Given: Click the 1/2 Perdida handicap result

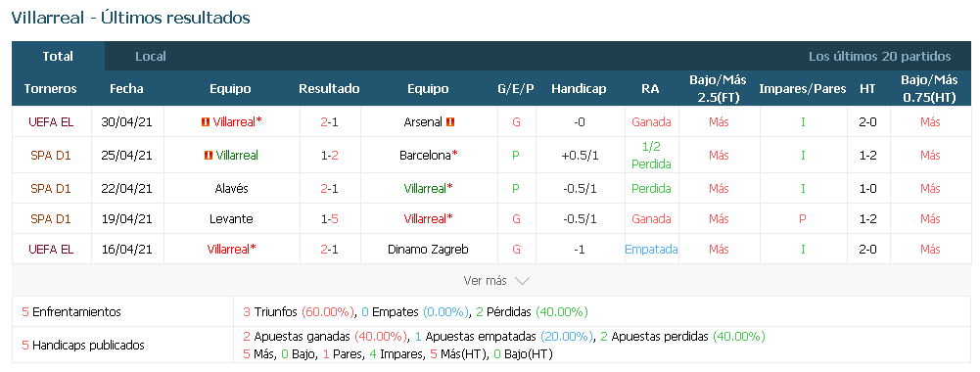Looking at the screenshot, I should click(x=651, y=155).
